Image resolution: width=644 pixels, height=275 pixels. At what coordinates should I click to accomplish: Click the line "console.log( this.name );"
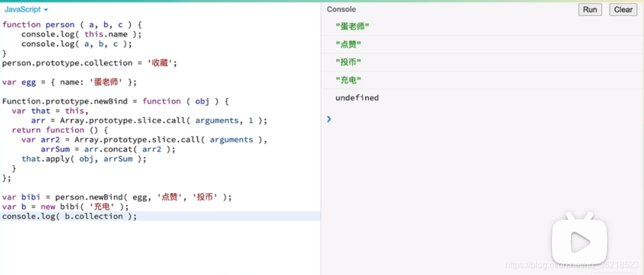[81, 34]
